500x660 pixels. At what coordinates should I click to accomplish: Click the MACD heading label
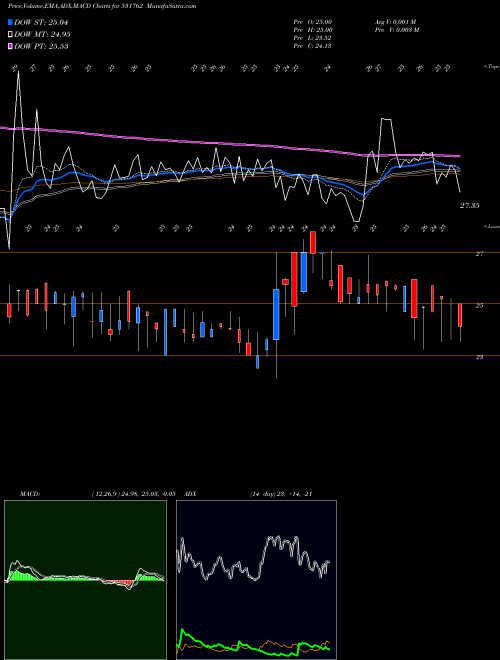tap(30, 494)
